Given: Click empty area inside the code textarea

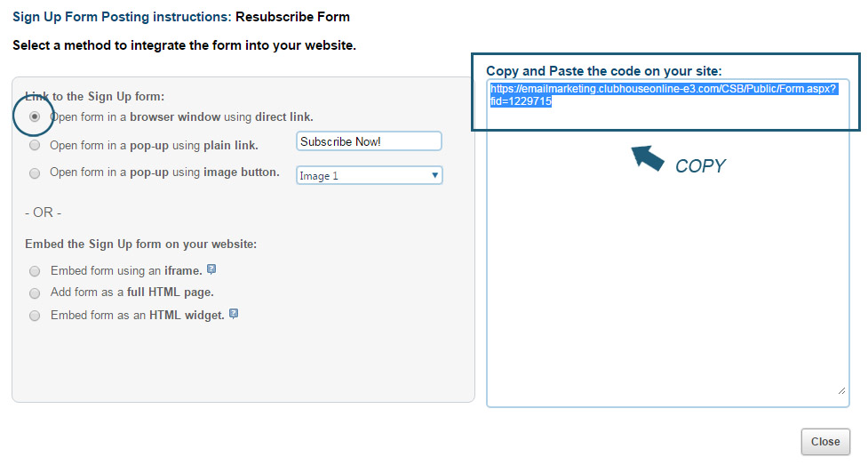Looking at the screenshot, I should (666, 285).
